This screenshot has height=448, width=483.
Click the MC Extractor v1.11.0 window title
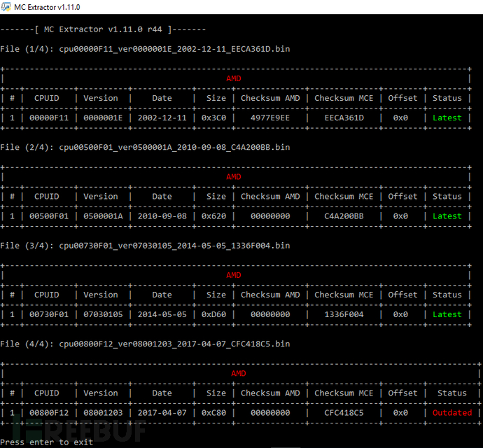[x=47, y=7]
